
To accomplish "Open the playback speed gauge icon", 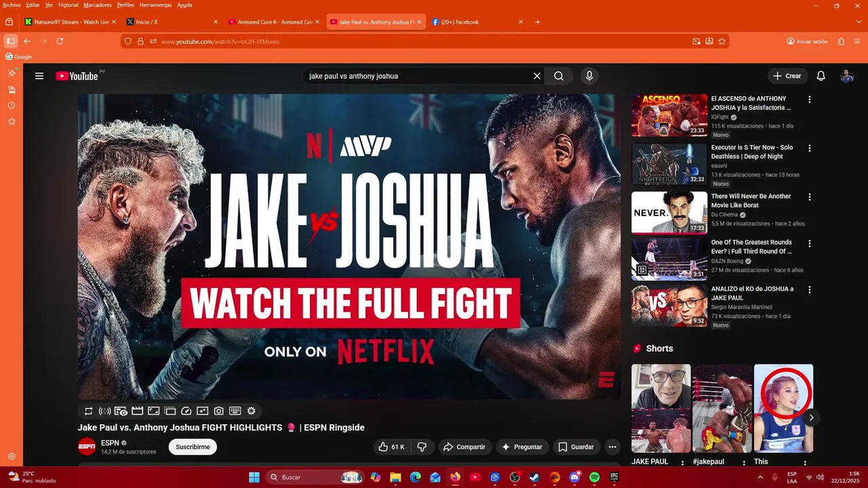I will pyautogui.click(x=186, y=411).
